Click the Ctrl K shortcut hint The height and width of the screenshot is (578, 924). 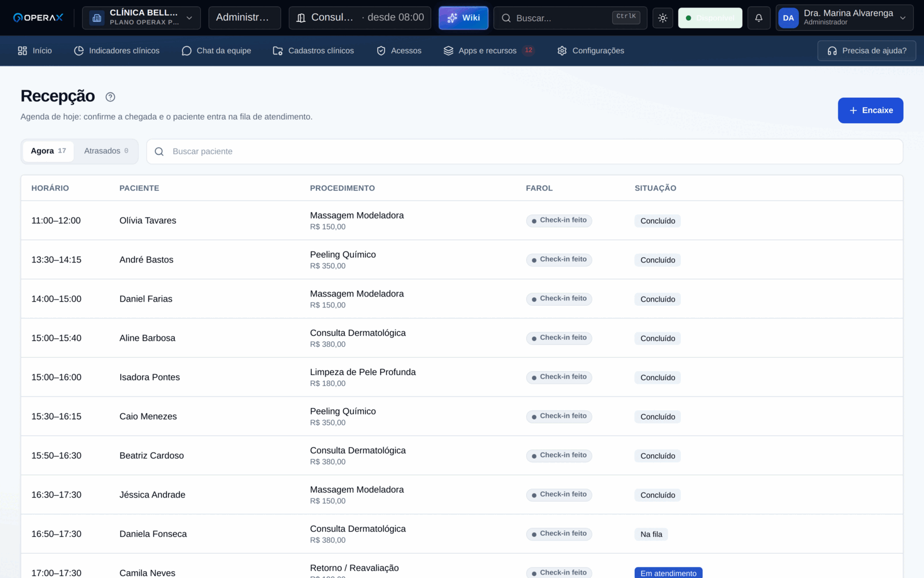(x=626, y=17)
